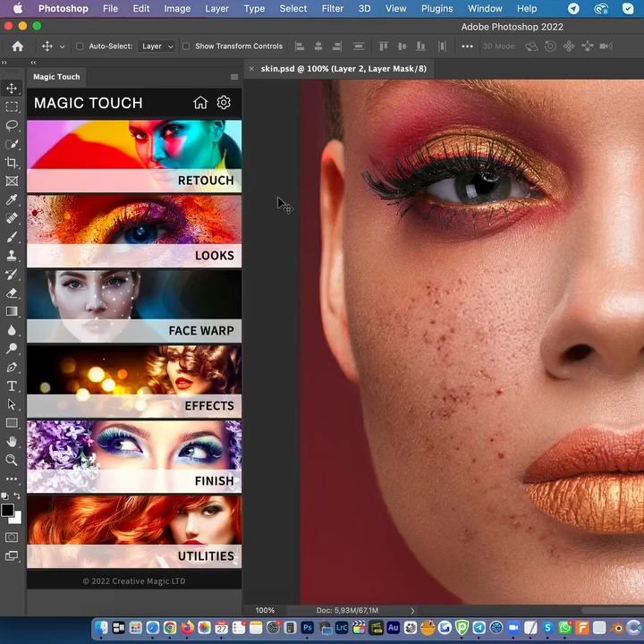Collapse Magic Touch panel double-arrow
The image size is (644, 644).
click(x=33, y=63)
